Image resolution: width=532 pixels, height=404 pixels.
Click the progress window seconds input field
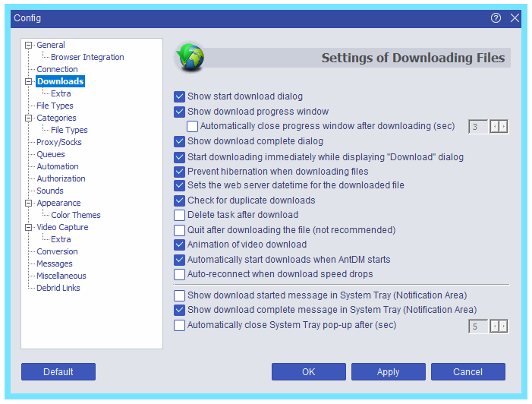click(478, 127)
